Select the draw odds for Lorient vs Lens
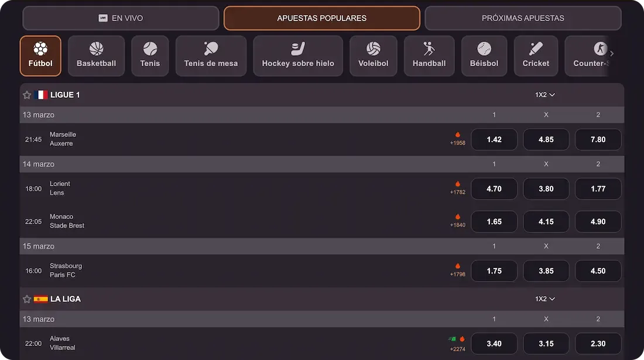This screenshot has height=360, width=644. coord(546,188)
